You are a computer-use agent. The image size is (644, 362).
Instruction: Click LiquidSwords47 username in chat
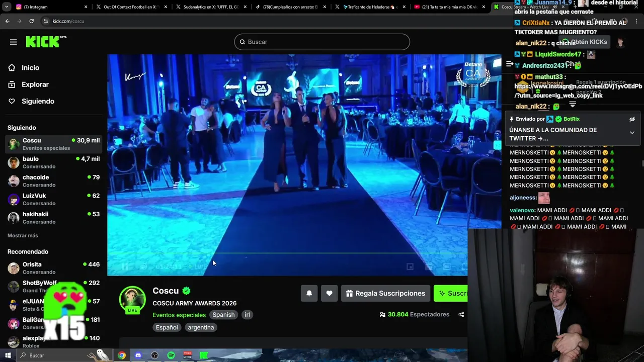click(558, 54)
